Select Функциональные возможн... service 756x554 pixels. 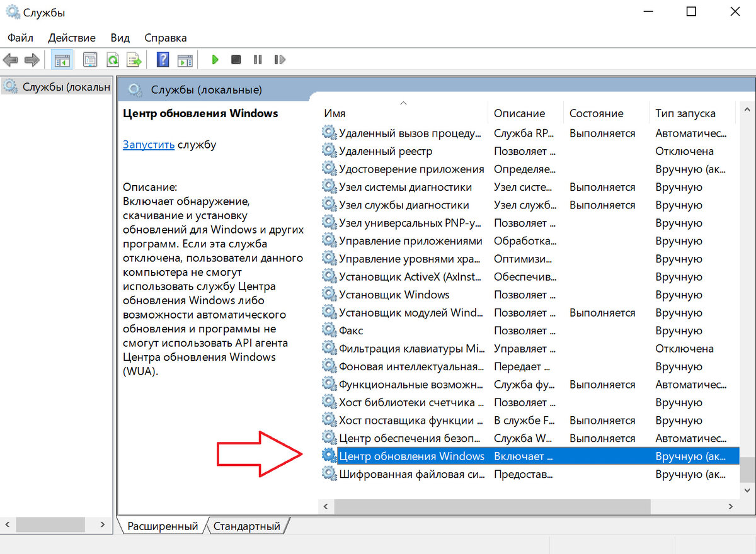[411, 384]
